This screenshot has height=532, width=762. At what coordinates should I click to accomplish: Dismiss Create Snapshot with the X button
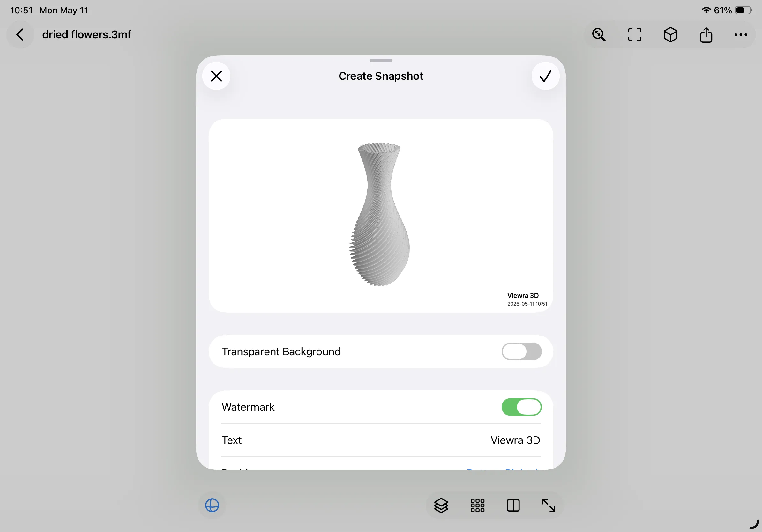coord(216,76)
